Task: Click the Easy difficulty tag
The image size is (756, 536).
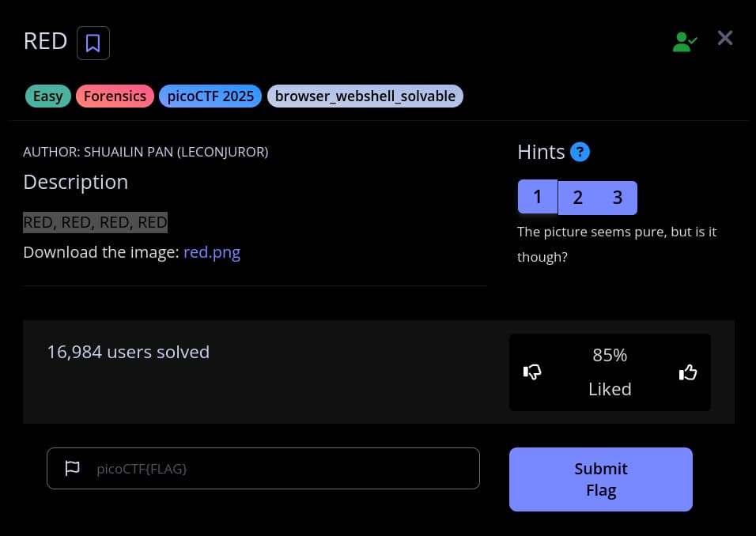Action: pyautogui.click(x=48, y=96)
